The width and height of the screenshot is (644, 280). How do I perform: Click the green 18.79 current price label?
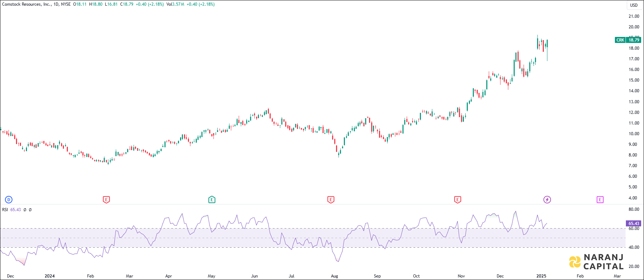pyautogui.click(x=634, y=40)
